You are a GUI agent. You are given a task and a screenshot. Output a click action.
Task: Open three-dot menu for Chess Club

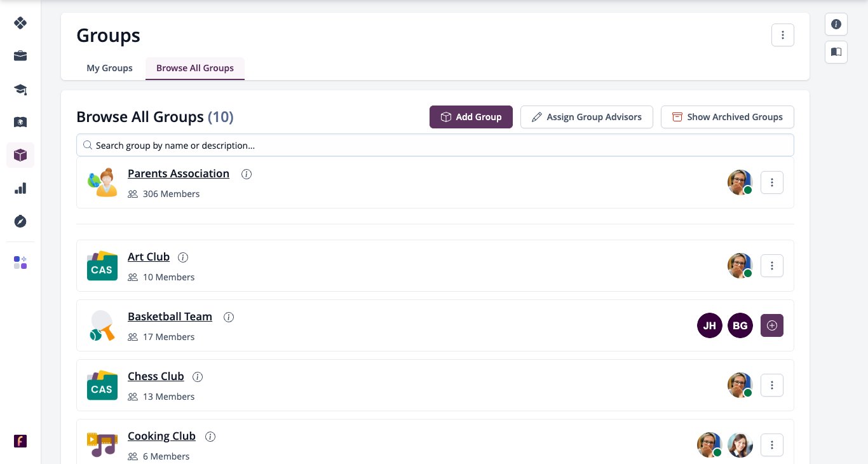click(772, 385)
